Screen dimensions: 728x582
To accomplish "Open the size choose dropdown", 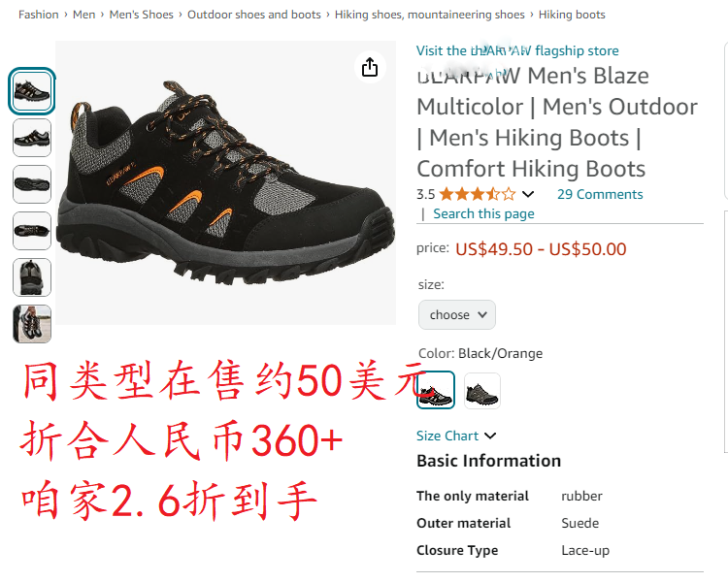I will point(457,315).
